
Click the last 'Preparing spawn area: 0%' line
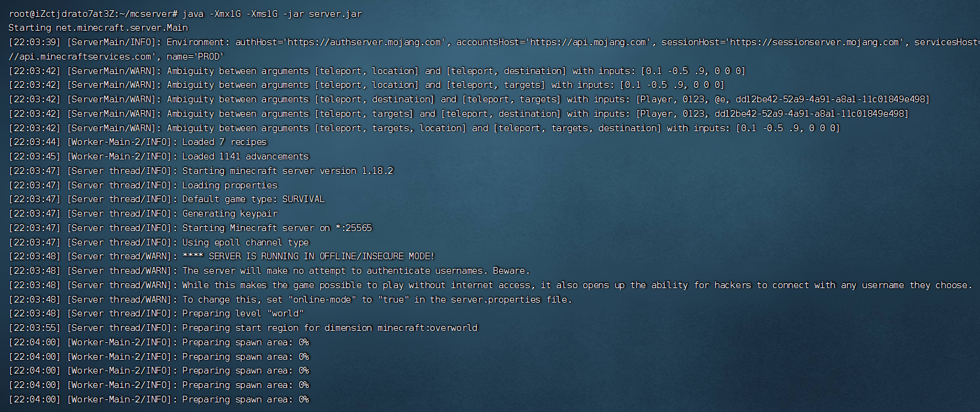click(159, 399)
